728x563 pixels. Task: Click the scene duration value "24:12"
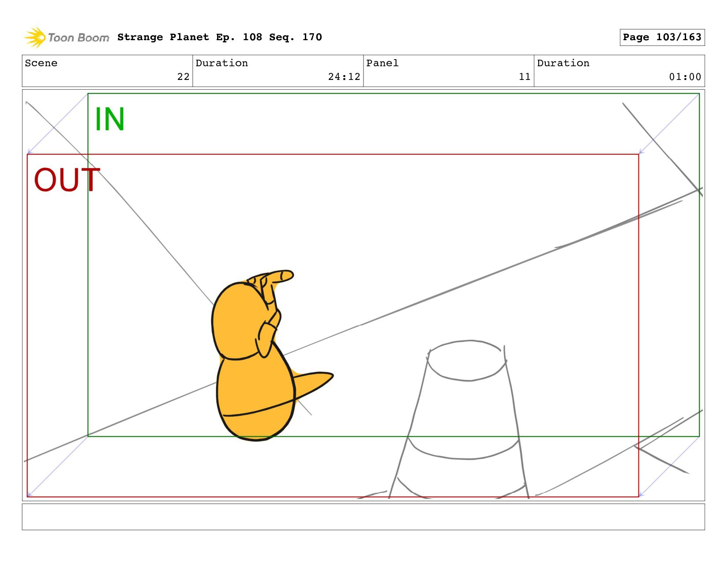point(344,77)
